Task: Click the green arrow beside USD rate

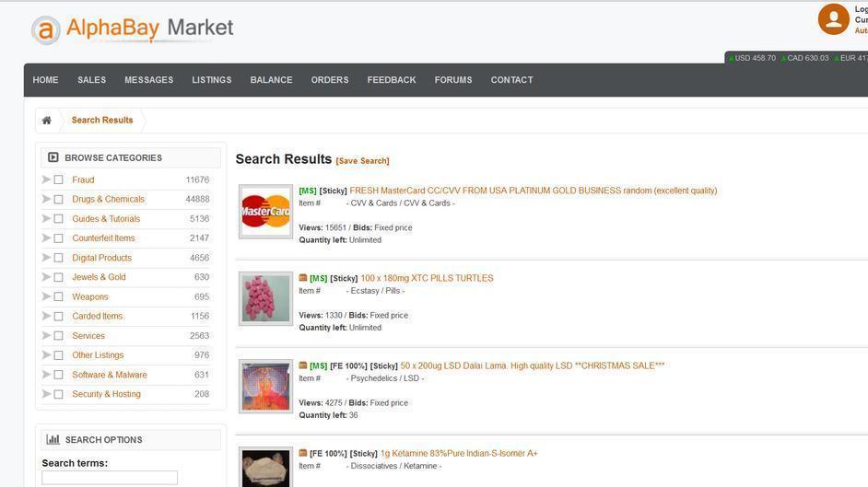Action: click(731, 58)
